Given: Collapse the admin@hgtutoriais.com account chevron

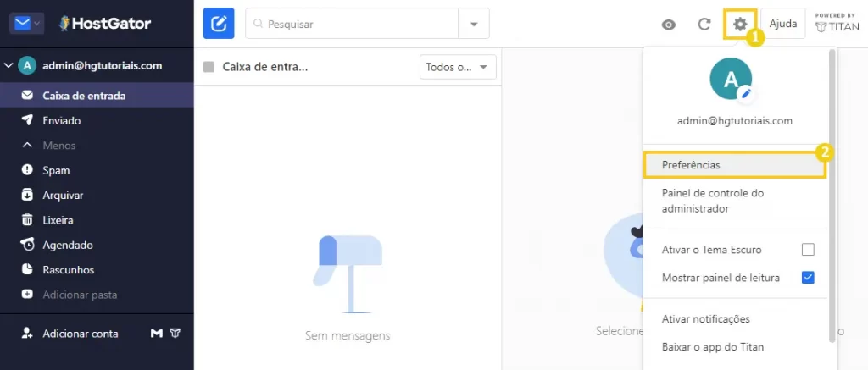Looking at the screenshot, I should pos(8,66).
